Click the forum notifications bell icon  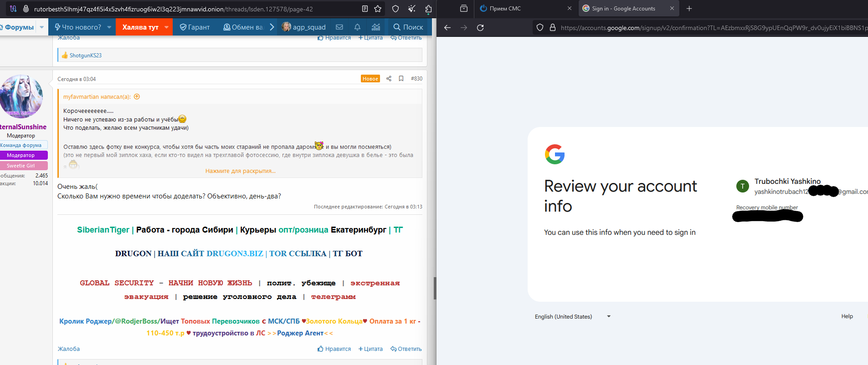(357, 27)
